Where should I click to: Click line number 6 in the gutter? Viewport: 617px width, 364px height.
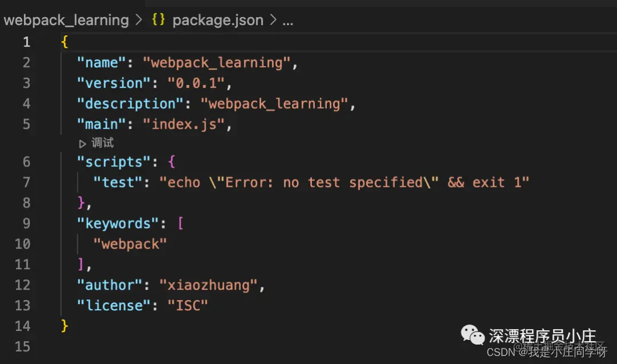tap(26, 162)
